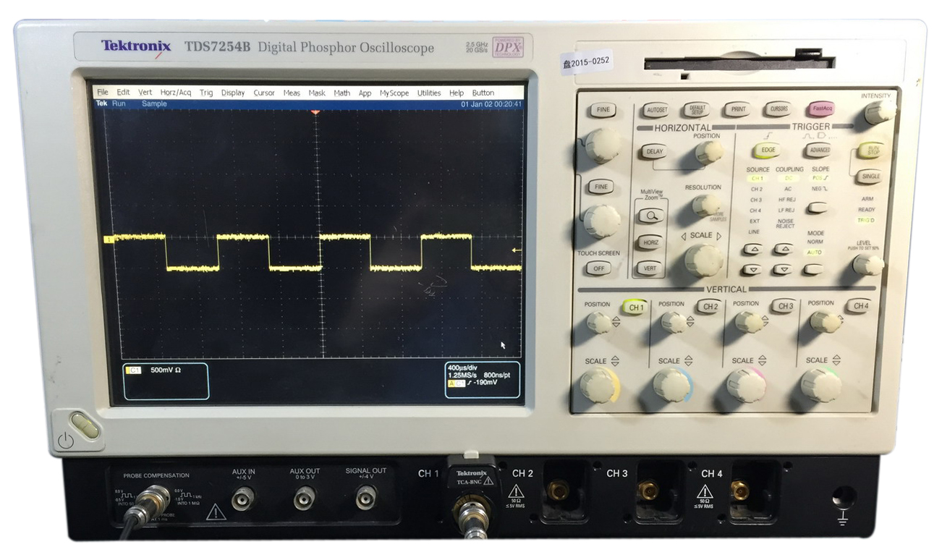Open the Trig menu on screen
Screen dimensions: 942x560
pyautogui.click(x=206, y=93)
